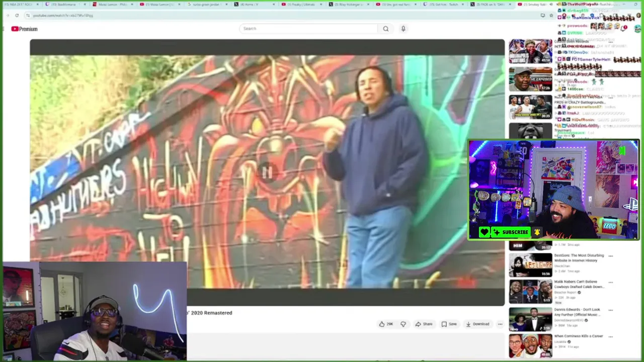Open the CRAZY Battlegrounds sidebar thumbnail
This screenshot has width=644, height=362.
coord(530,107)
